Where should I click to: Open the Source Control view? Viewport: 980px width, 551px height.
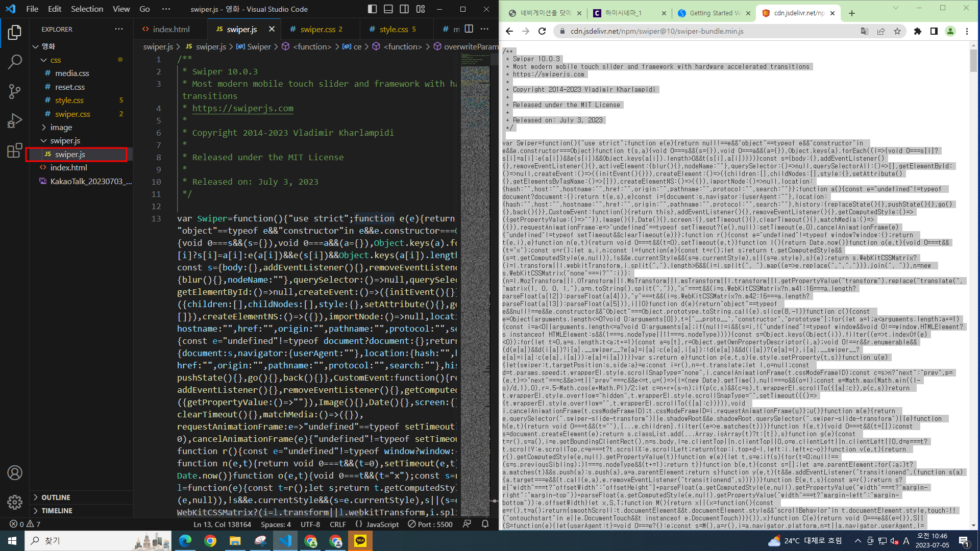click(x=15, y=91)
